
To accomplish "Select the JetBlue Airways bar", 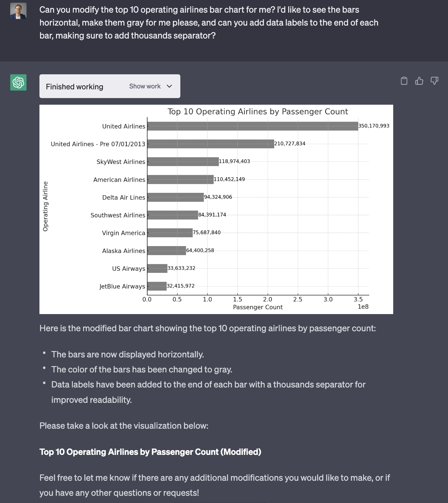I will click(157, 286).
